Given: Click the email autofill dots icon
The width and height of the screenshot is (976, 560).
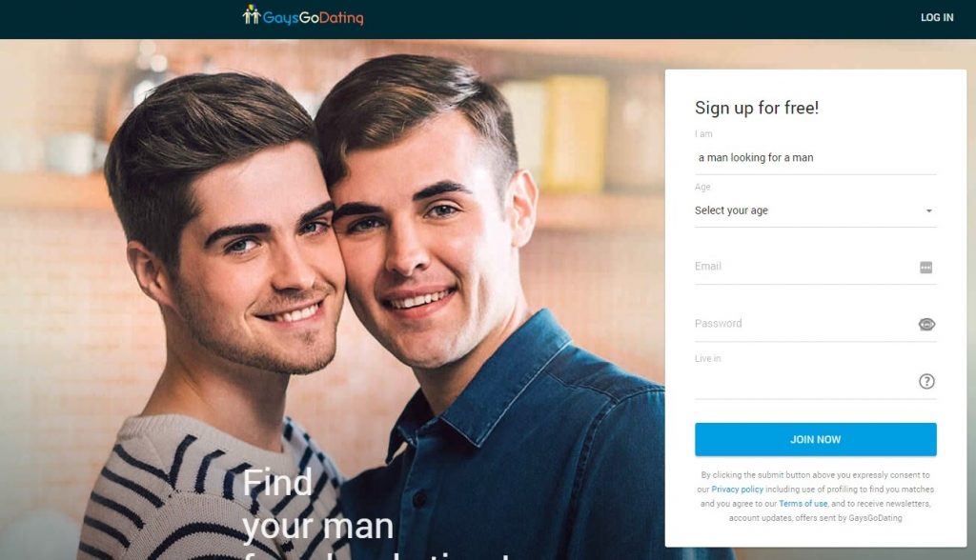Looking at the screenshot, I should pyautogui.click(x=925, y=268).
